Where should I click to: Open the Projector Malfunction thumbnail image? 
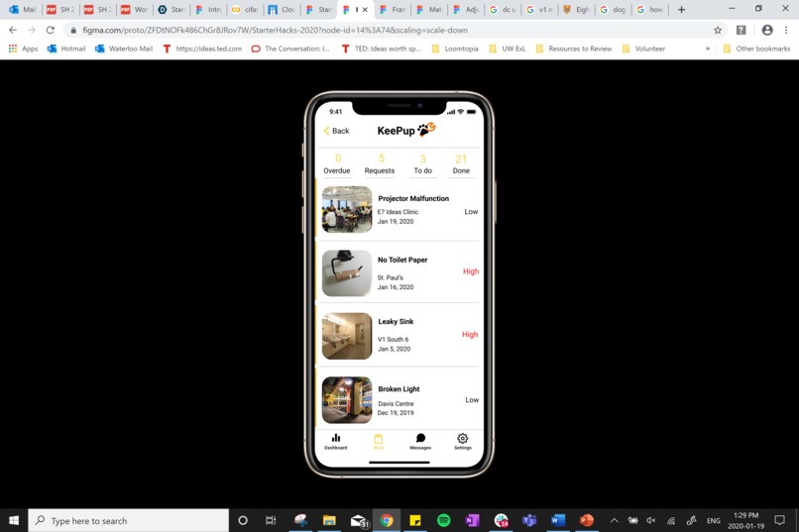[x=347, y=209]
